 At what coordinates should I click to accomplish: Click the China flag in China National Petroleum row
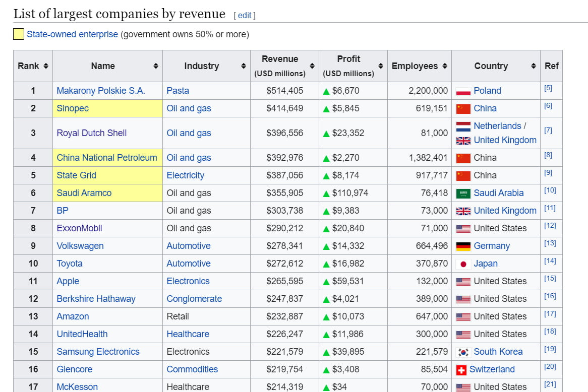coord(463,158)
